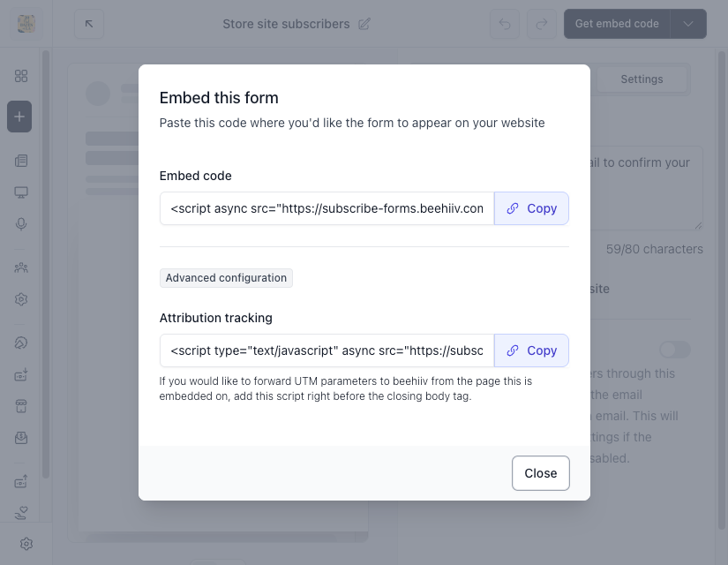Click the Get embed code button
Viewport: 728px width, 565px height.
(617, 24)
